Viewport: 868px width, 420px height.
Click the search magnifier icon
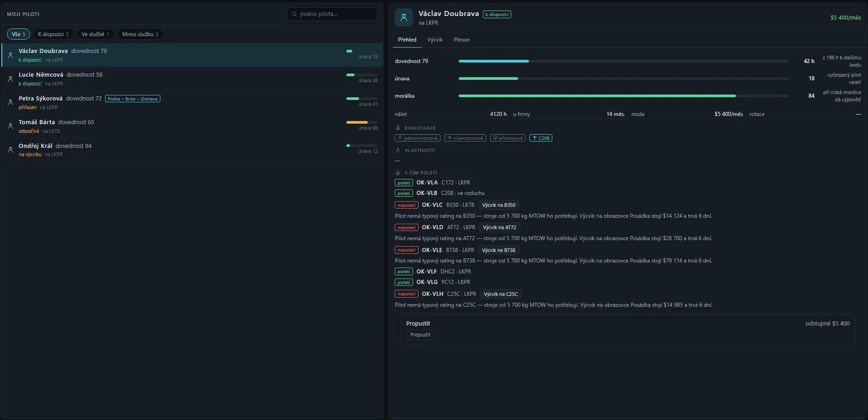tap(294, 14)
